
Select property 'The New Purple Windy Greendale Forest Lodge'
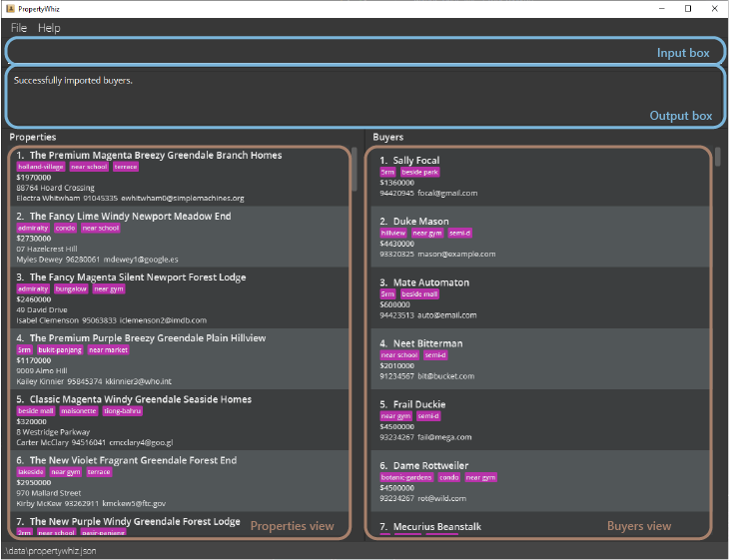click(x=179, y=525)
